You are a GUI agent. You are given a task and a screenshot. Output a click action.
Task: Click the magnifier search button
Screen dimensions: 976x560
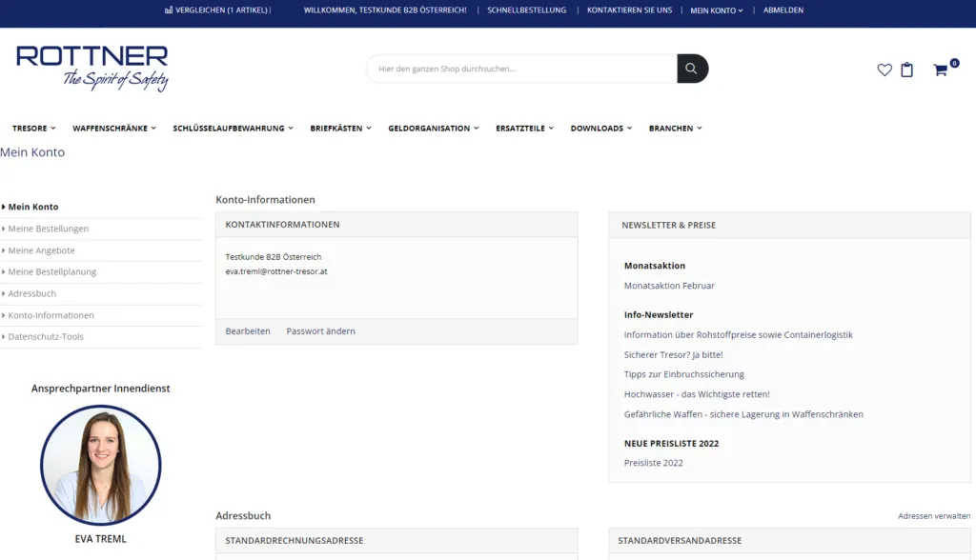(692, 69)
